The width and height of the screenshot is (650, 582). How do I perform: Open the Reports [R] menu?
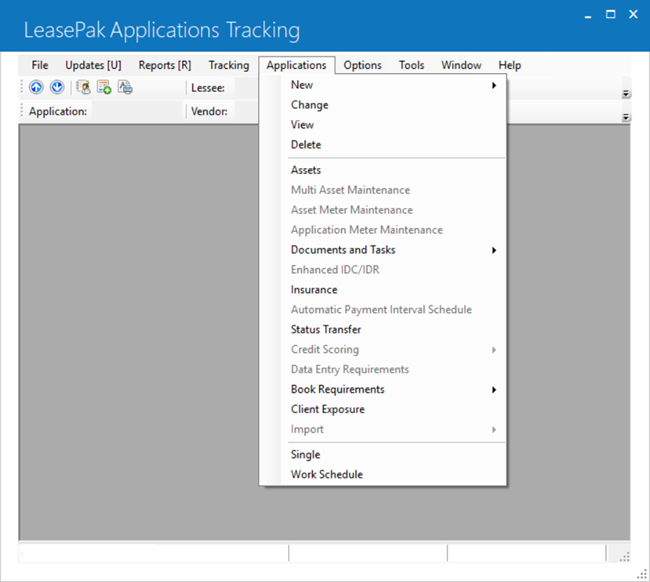point(165,65)
